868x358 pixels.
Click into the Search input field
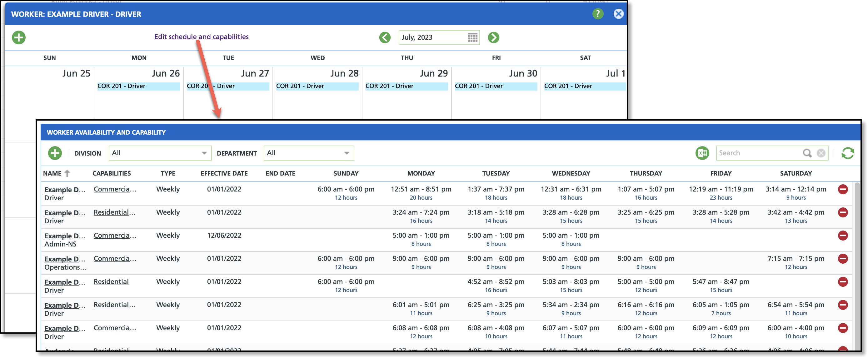(758, 153)
